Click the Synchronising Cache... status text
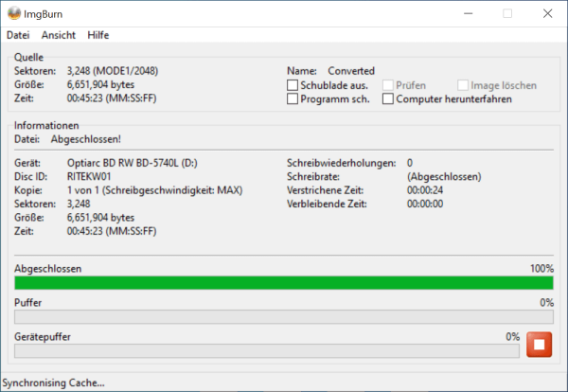The width and height of the screenshot is (568, 392). click(x=53, y=383)
